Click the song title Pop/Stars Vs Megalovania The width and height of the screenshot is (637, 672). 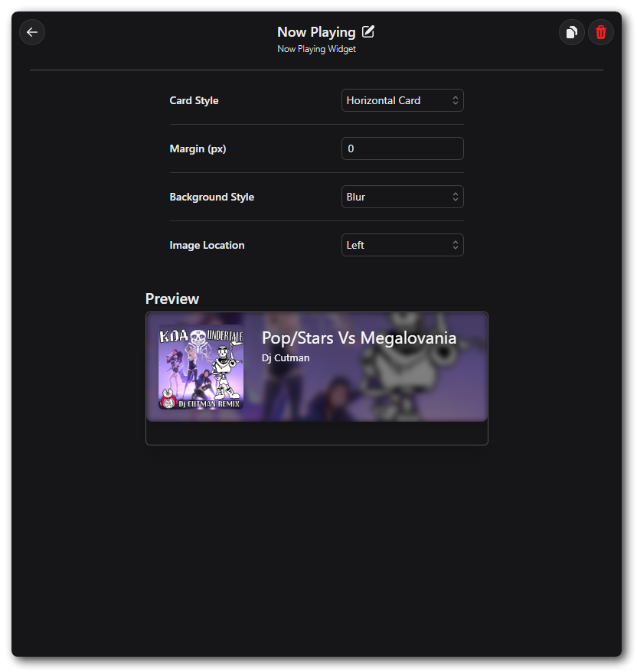[x=358, y=338]
